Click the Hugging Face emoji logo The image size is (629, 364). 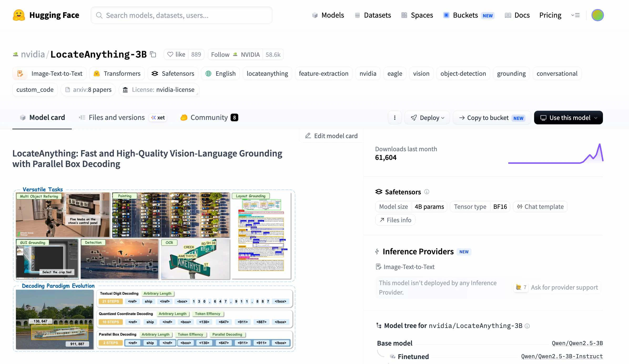[19, 15]
